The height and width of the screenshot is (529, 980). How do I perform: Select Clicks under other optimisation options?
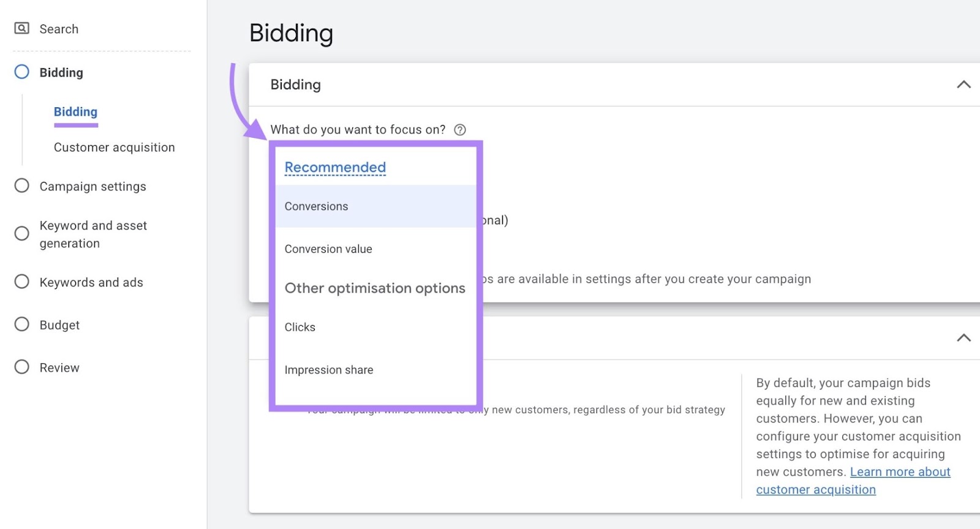click(300, 327)
